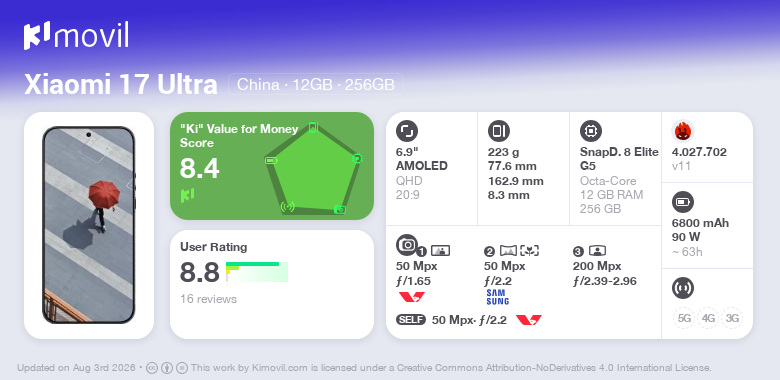This screenshot has height=380, width=780.
Task: Click the Xiaomi 17 Ultra title
Action: 121,85
